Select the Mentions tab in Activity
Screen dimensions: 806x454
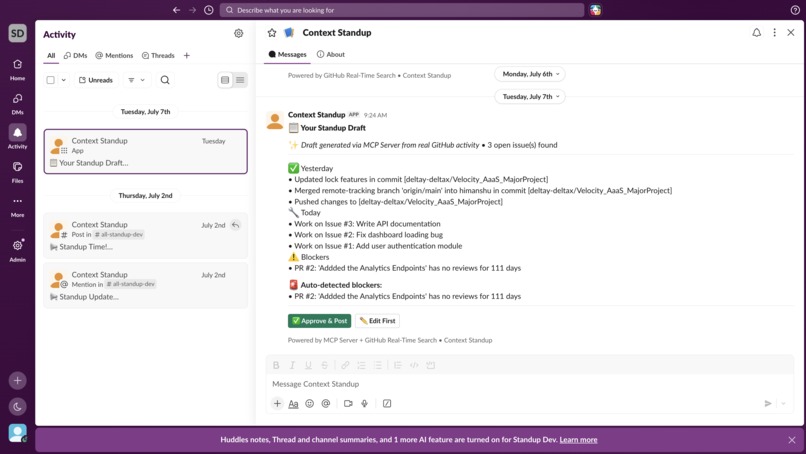click(x=114, y=56)
